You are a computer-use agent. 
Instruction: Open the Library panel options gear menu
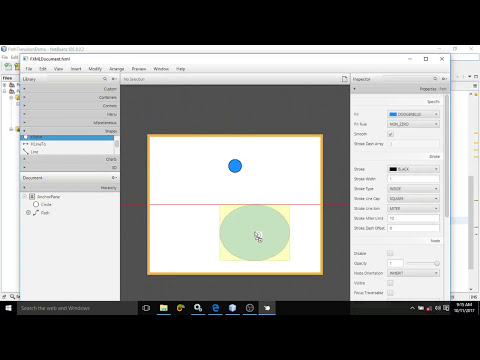[x=114, y=79]
